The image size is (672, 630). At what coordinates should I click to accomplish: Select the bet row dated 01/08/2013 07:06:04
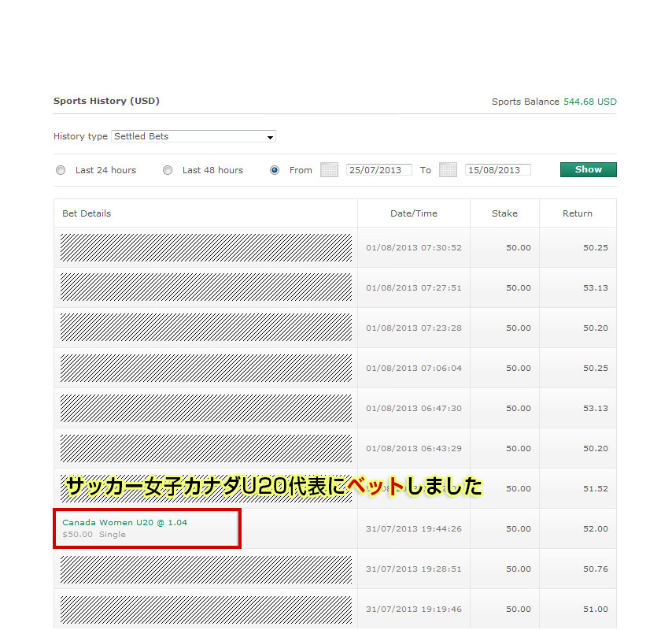point(413,369)
